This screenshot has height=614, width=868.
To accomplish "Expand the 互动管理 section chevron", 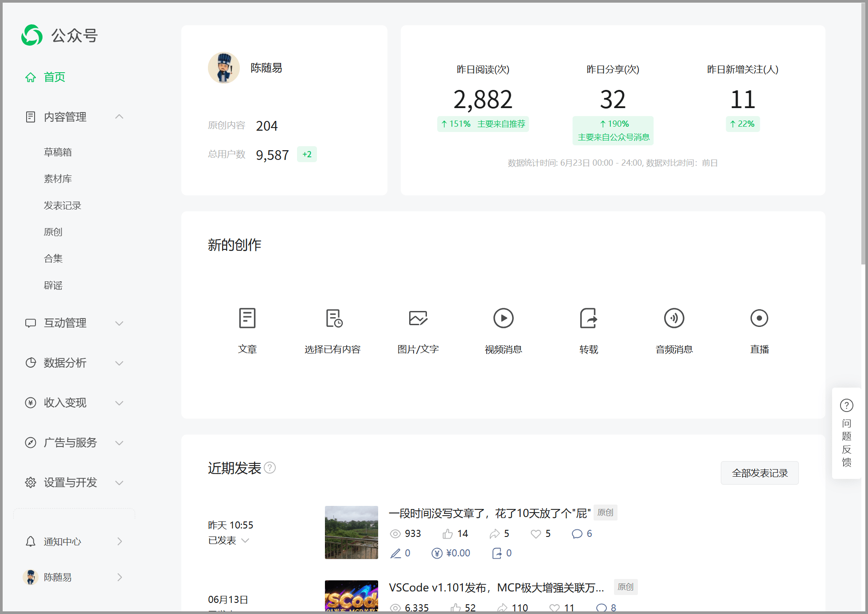I will tap(119, 323).
